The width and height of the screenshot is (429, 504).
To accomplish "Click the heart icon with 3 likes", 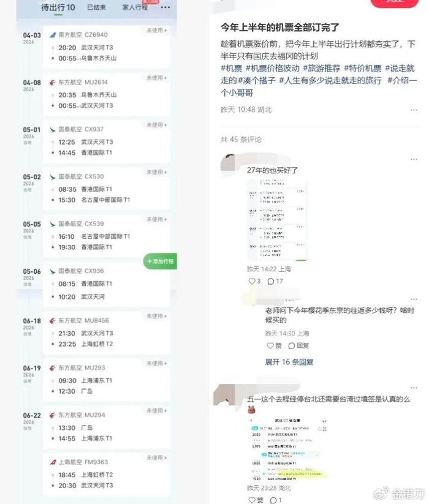I will click(252, 281).
